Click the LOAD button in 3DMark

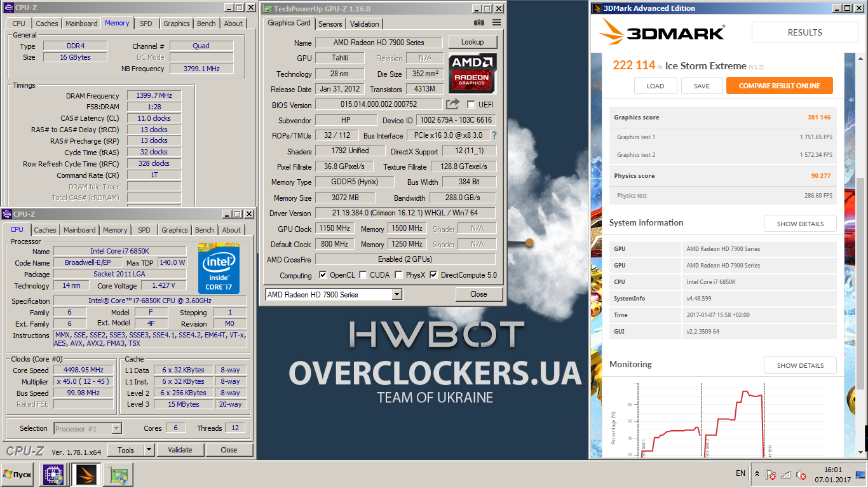point(655,86)
